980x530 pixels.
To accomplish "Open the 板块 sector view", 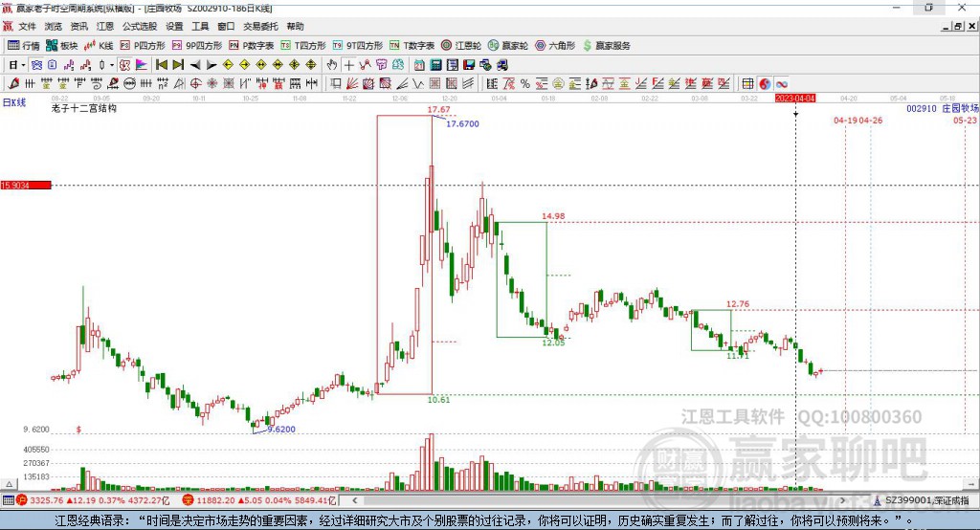I will (61, 46).
